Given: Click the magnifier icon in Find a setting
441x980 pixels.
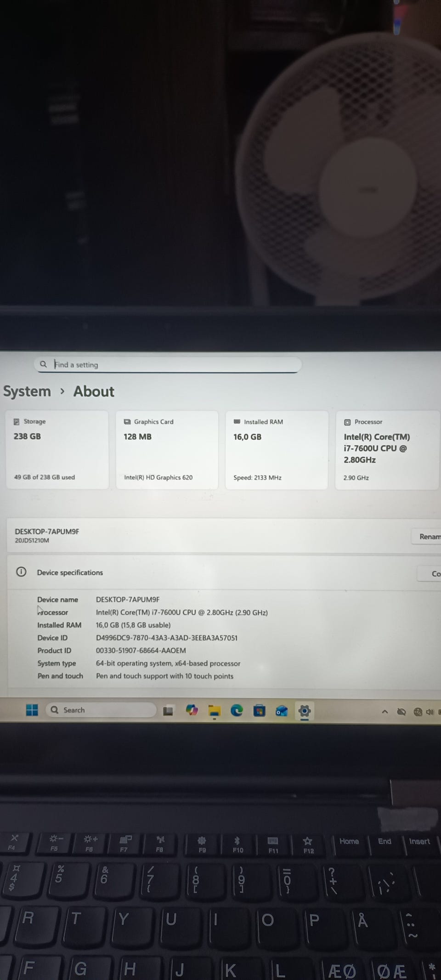Looking at the screenshot, I should coord(43,364).
